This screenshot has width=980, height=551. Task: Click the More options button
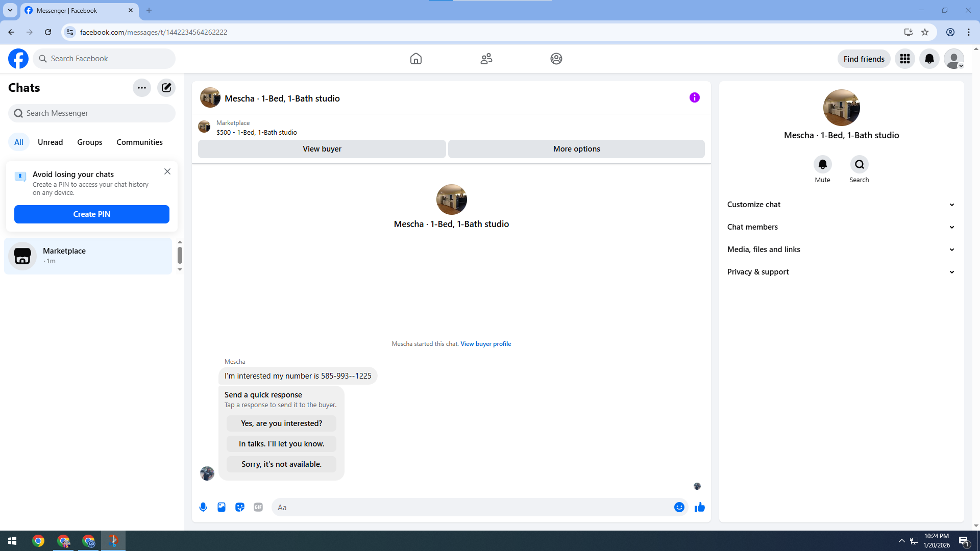(x=577, y=149)
